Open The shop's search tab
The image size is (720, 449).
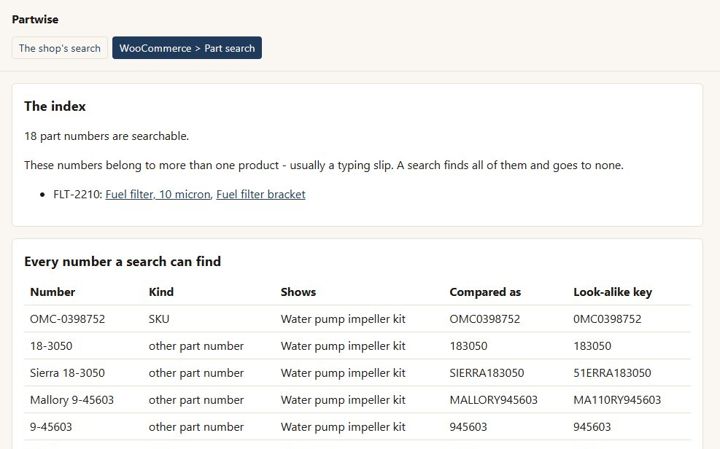60,48
